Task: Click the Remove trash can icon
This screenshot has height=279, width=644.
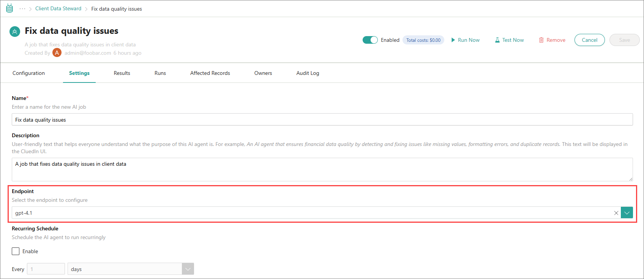Action: click(541, 40)
